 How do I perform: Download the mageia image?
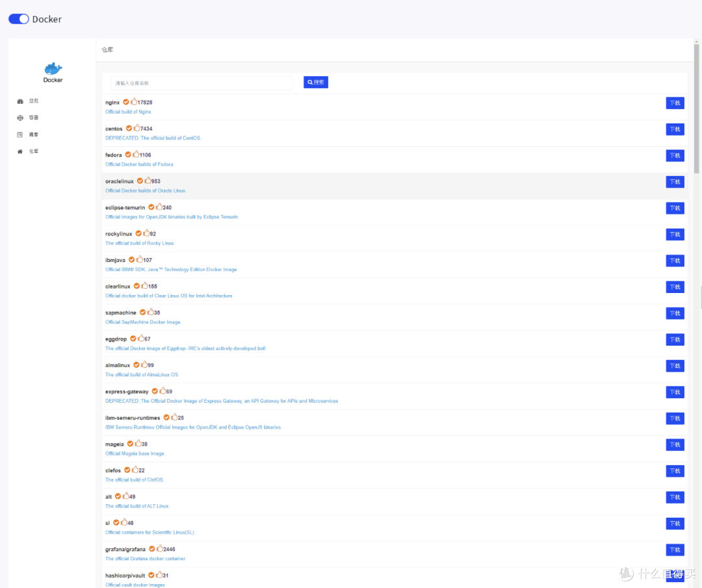pos(675,445)
